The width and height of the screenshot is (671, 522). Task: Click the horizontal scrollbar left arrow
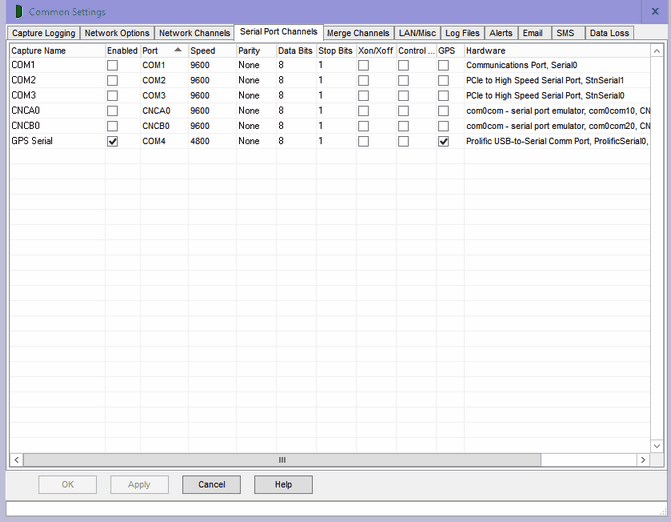(x=16, y=460)
